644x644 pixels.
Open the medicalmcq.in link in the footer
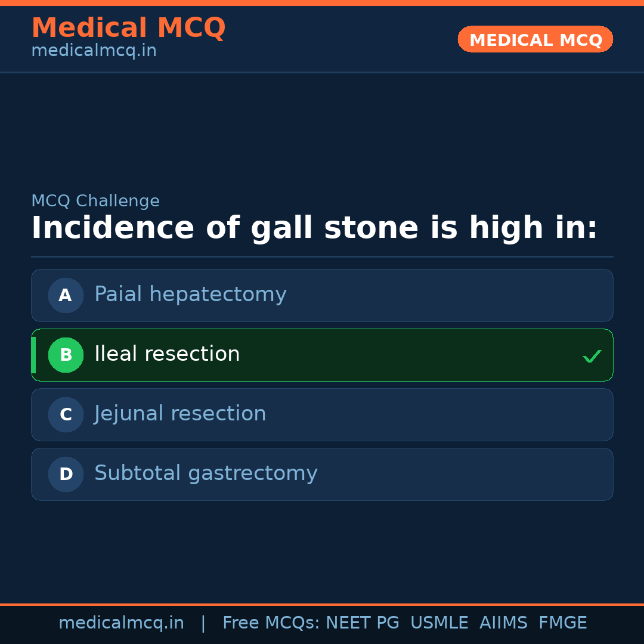coord(121,623)
